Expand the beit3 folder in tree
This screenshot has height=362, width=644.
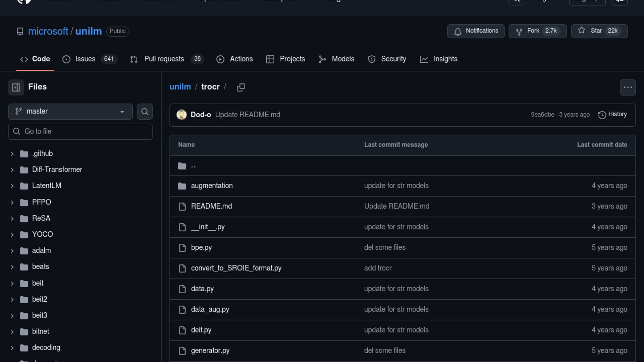pos(12,316)
